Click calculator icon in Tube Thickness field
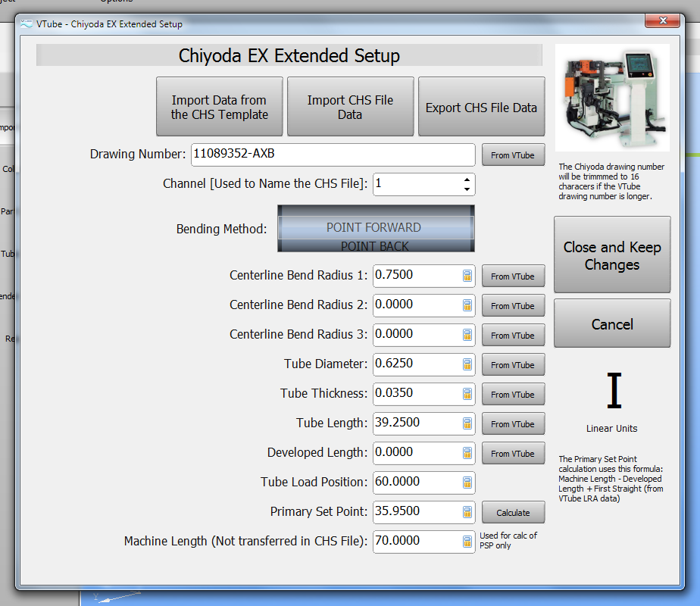700x606 pixels. pyautogui.click(x=467, y=395)
